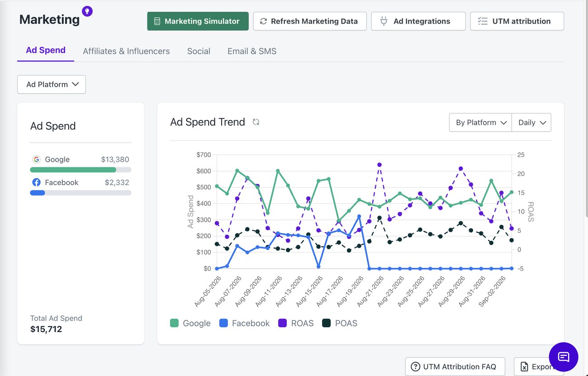Image resolution: width=588 pixels, height=376 pixels.
Task: Open Ad Integrations
Action: (418, 21)
